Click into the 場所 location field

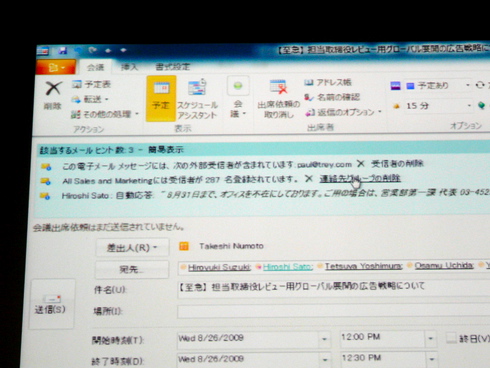coord(333,312)
